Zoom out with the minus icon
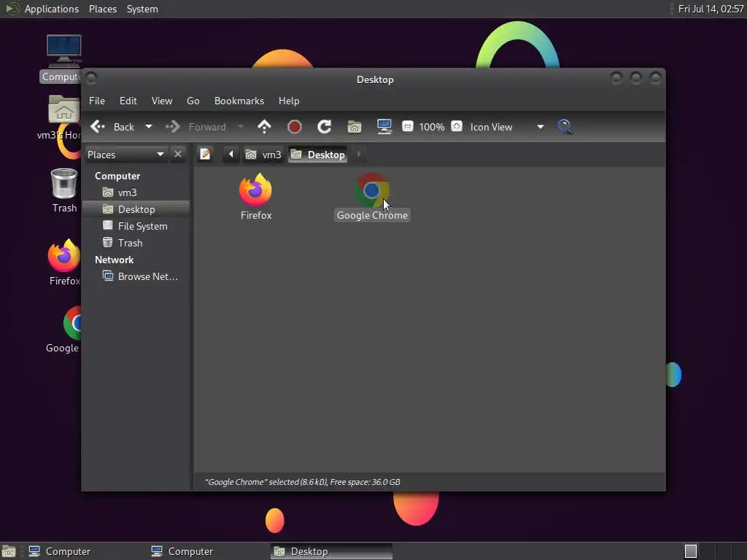This screenshot has height=560, width=747. click(407, 126)
